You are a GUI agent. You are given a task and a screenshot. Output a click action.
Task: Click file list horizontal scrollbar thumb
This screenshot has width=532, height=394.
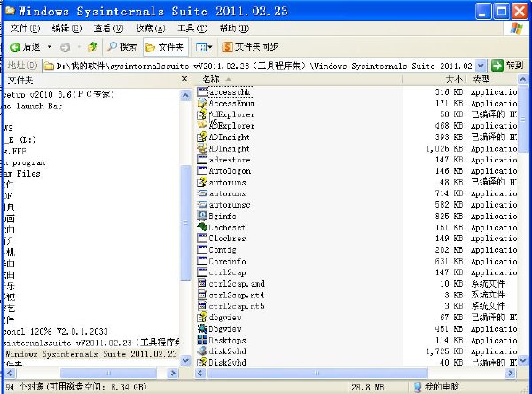coord(317,374)
